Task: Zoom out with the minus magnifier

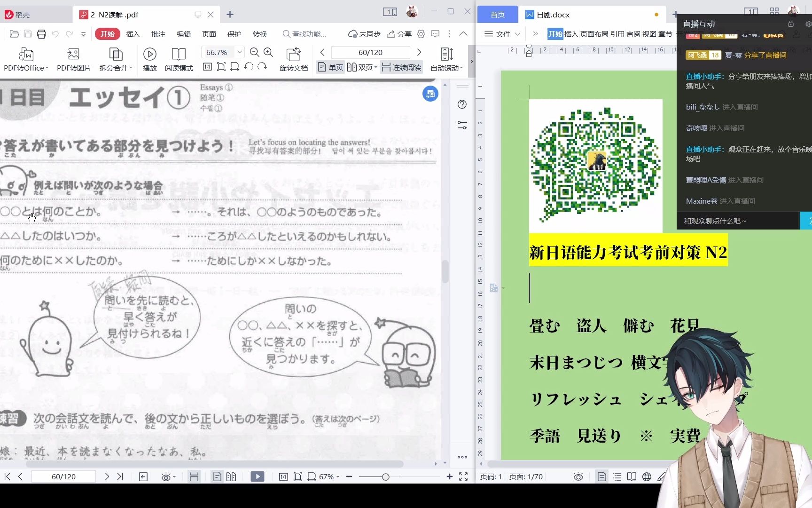Action: (x=254, y=52)
